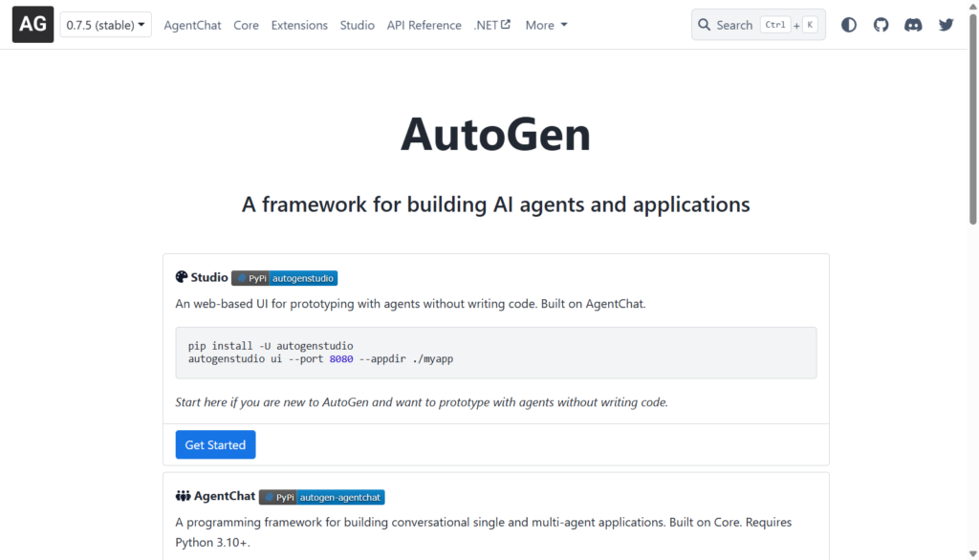Click the Studio card title text
Viewport: 979px width, 560px height.
point(209,277)
